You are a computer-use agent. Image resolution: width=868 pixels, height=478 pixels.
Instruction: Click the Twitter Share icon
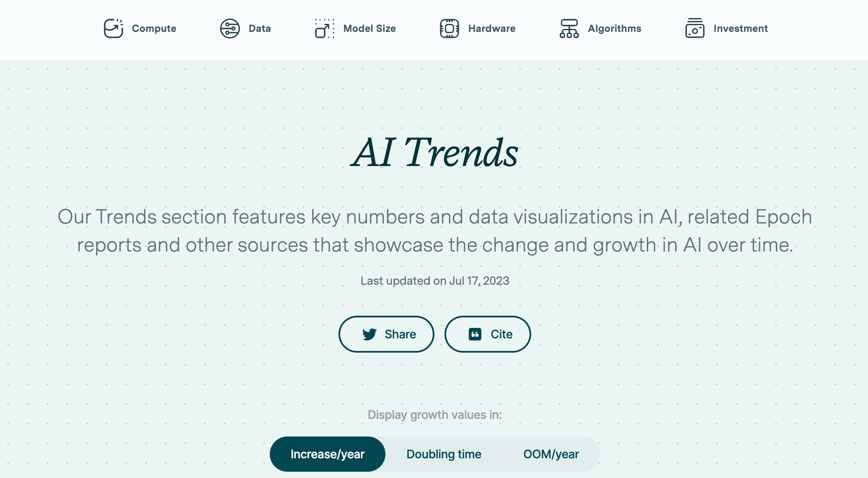pos(369,334)
